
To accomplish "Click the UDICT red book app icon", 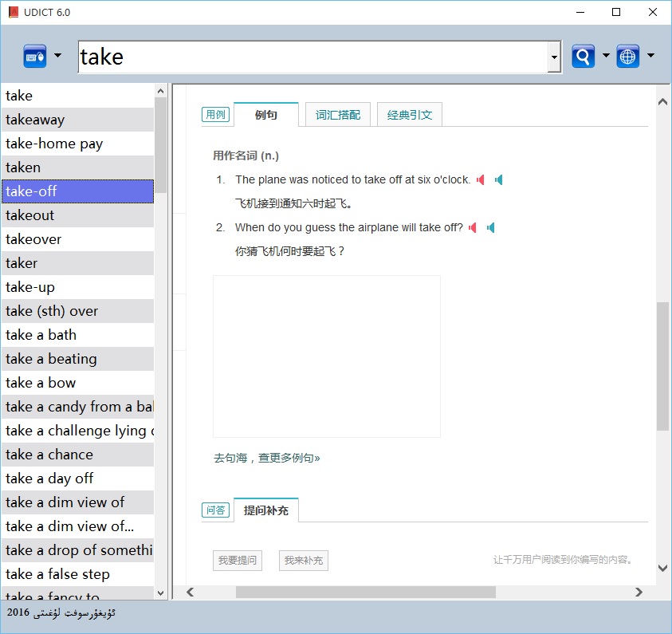I will [x=13, y=12].
